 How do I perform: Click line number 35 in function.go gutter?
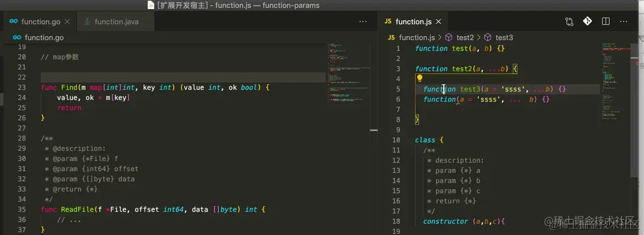coord(21,210)
